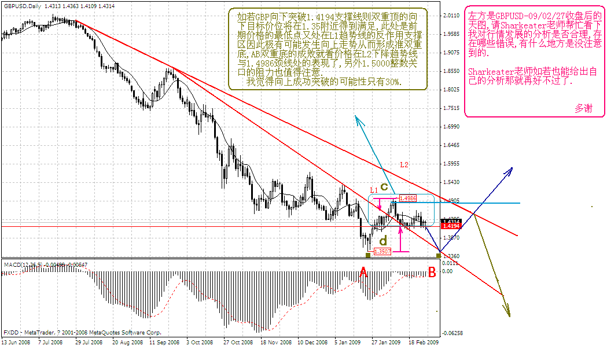Click the 1.6465 price axis label
Viewport: 607px width, 364px height.
451,145
